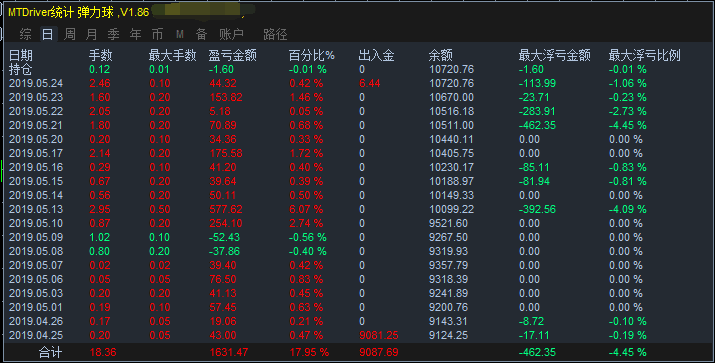Click the 合计 totals label
Image resolution: width=715 pixels, height=363 pixels.
[50, 352]
